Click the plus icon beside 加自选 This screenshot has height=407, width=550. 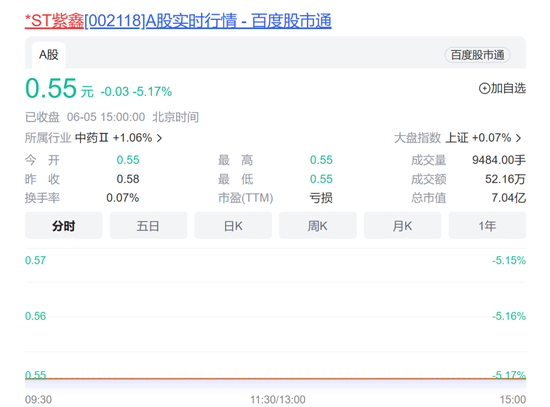pos(484,88)
